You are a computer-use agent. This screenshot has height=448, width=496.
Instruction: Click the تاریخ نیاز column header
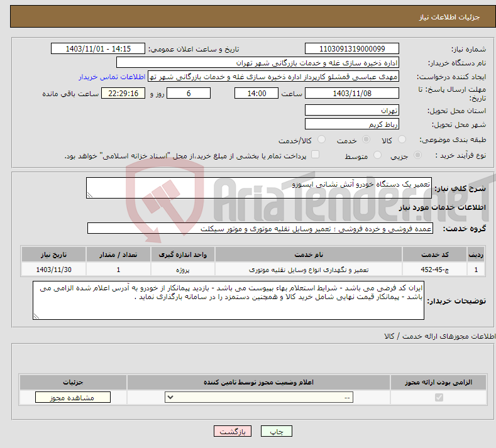pyautogui.click(x=53, y=254)
